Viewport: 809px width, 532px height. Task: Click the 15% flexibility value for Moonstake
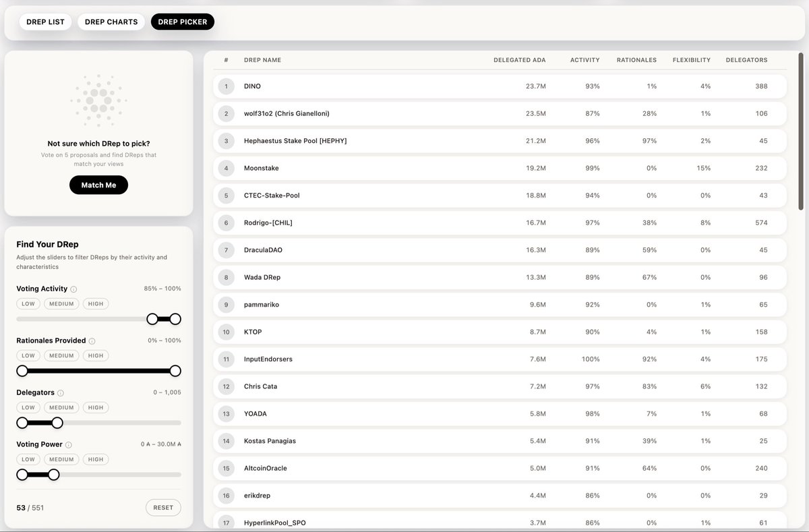(704, 168)
